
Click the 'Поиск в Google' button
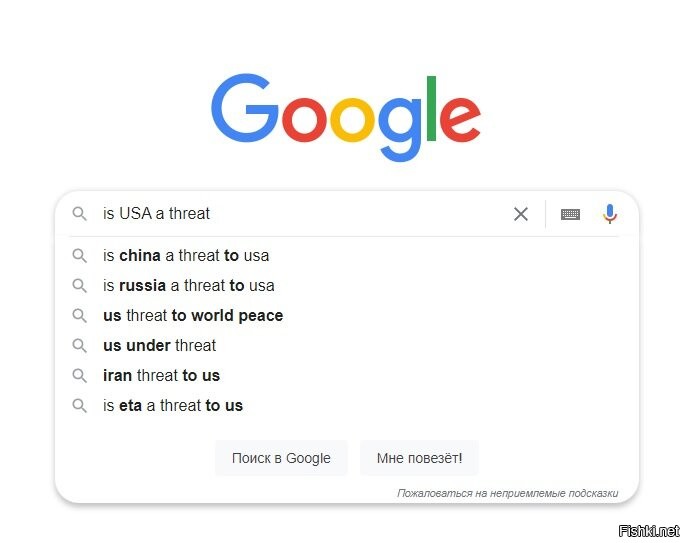[281, 458]
